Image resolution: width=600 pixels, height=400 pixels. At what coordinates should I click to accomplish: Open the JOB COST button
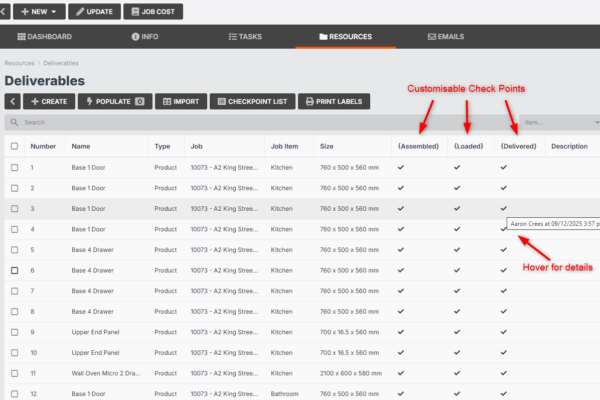153,11
